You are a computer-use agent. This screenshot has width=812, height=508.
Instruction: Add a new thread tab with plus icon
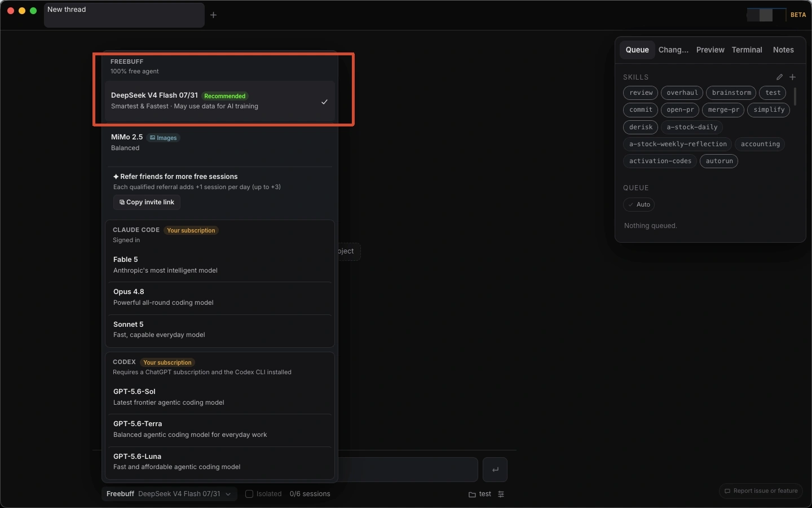coord(213,15)
